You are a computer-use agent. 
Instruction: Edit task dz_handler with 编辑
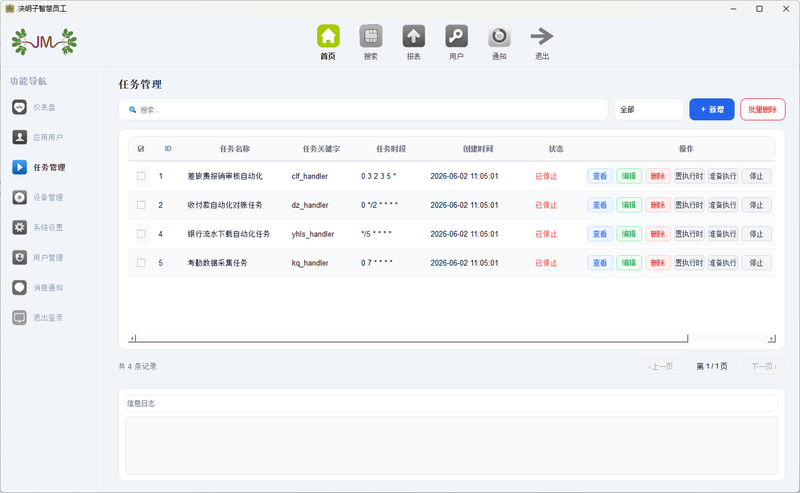point(629,205)
